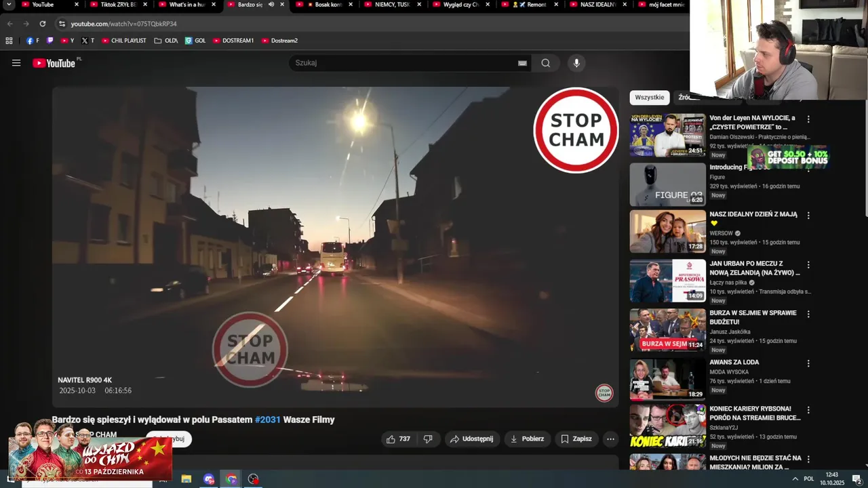Go back in browser history
The height and width of the screenshot is (488, 868).
coord(10,24)
